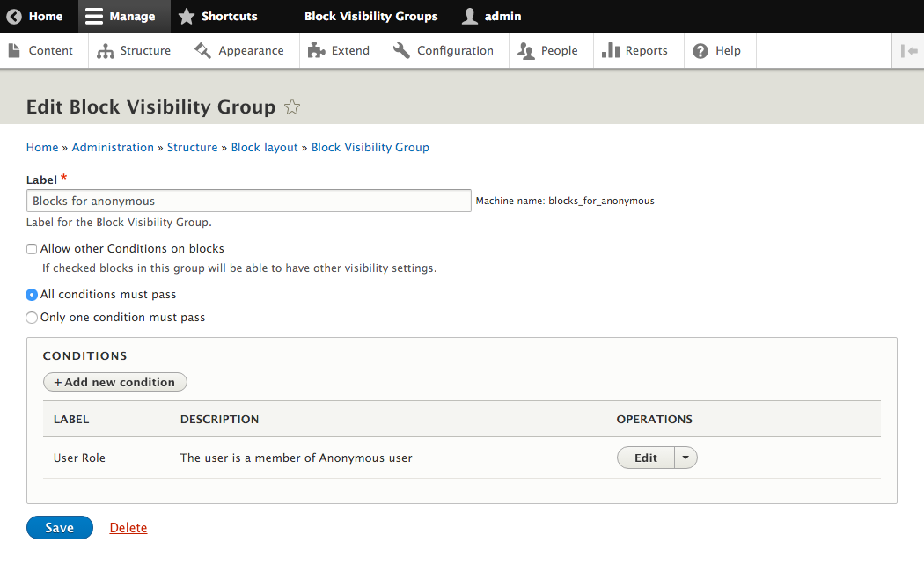The height and width of the screenshot is (579, 924).
Task: Star this page as a shortcut
Action: [x=291, y=106]
